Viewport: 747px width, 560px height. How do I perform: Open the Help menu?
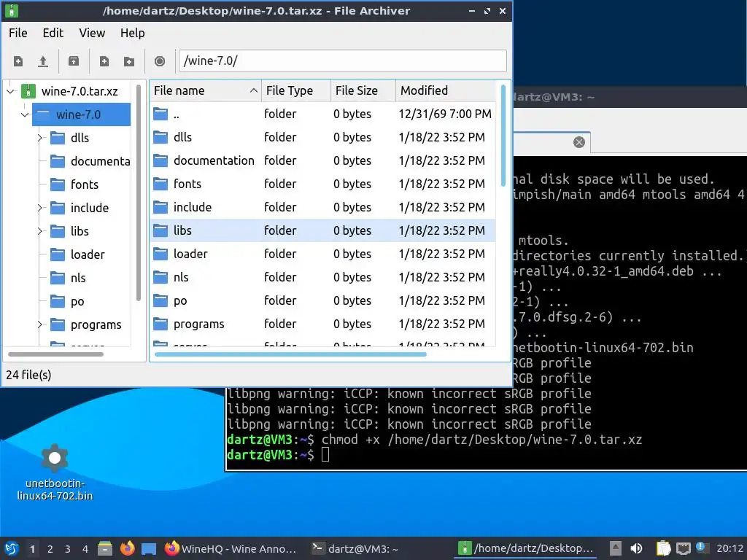point(133,33)
